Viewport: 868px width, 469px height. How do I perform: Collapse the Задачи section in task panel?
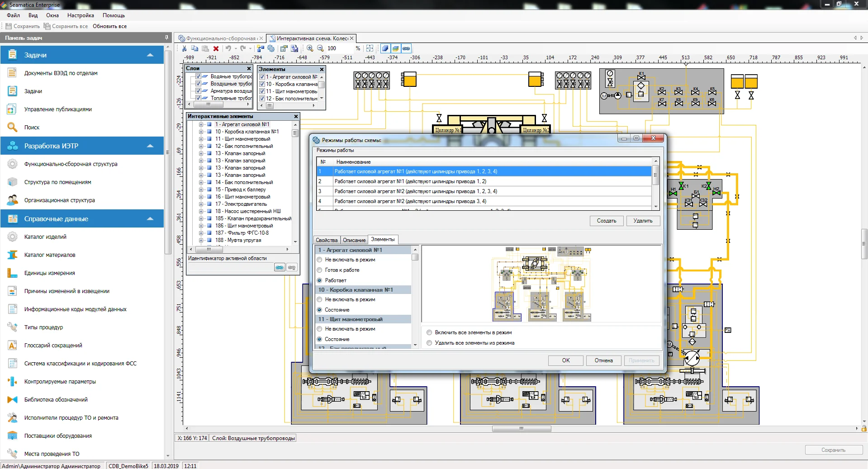pyautogui.click(x=150, y=55)
